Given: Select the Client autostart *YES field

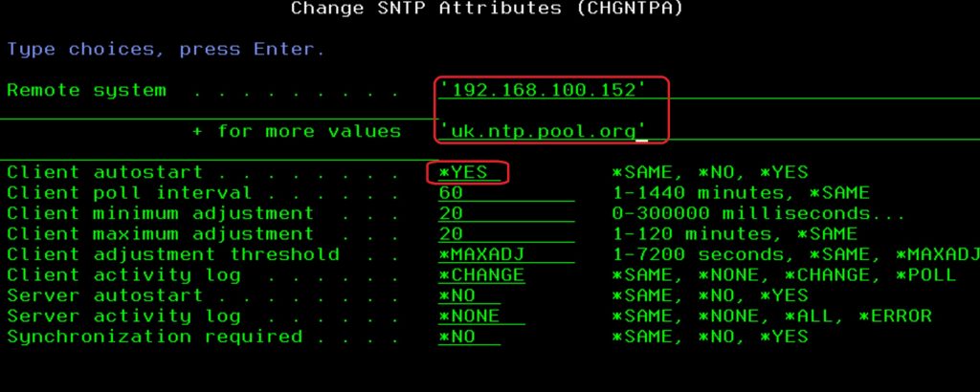Looking at the screenshot, I should pos(464,173).
